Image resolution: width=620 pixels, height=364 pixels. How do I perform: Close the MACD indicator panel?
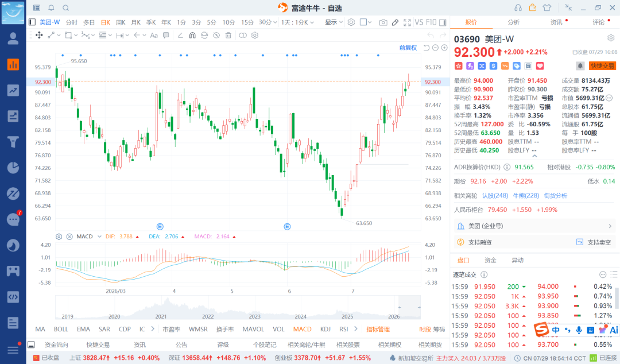click(x=69, y=237)
